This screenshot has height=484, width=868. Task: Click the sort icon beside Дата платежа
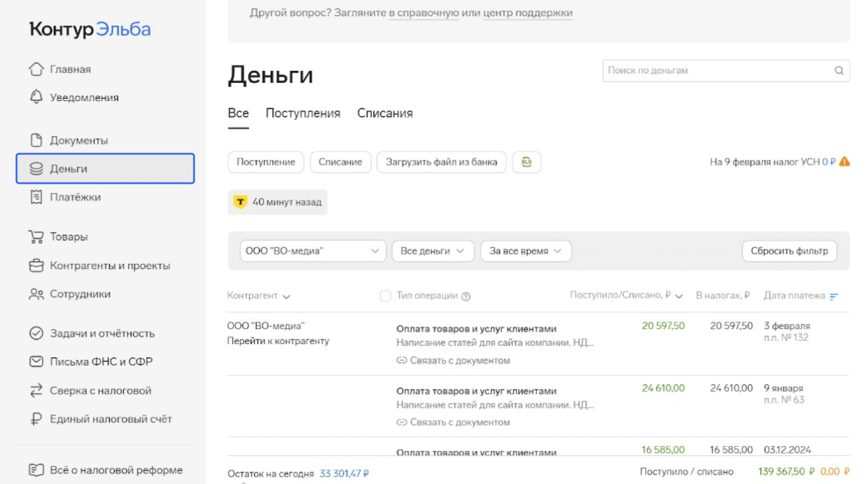pyautogui.click(x=834, y=297)
